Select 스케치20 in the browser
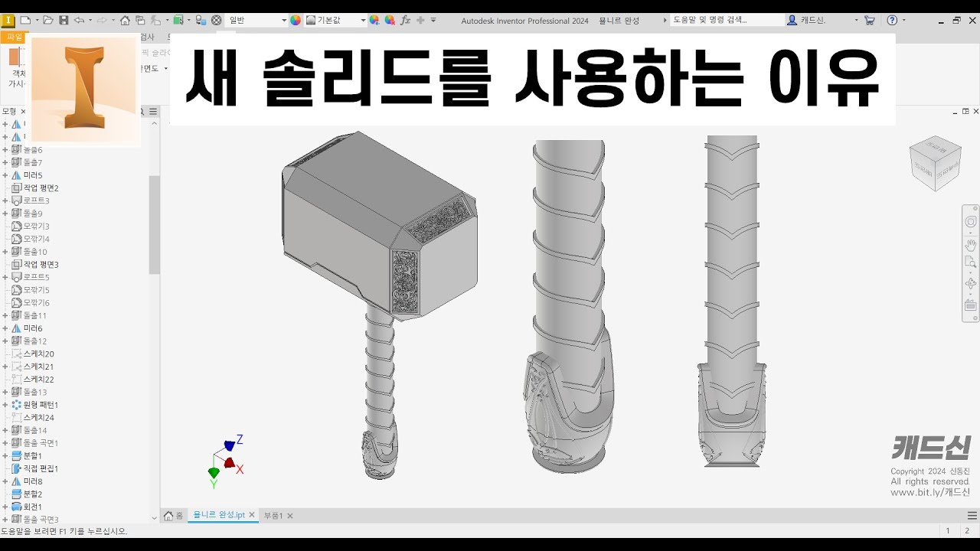 [38, 354]
